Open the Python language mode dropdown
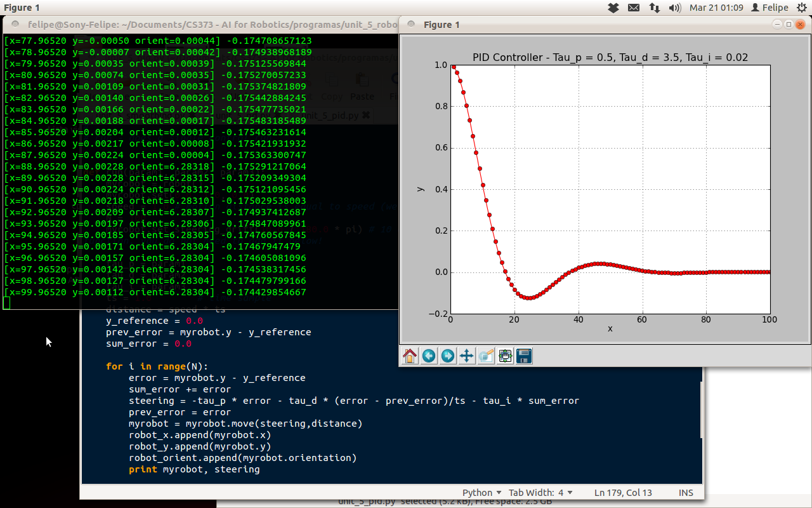812x508 pixels. click(481, 493)
